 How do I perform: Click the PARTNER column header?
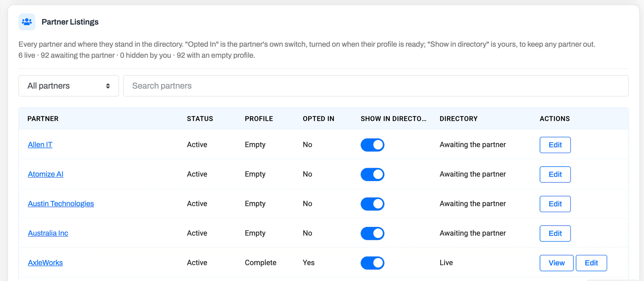43,119
